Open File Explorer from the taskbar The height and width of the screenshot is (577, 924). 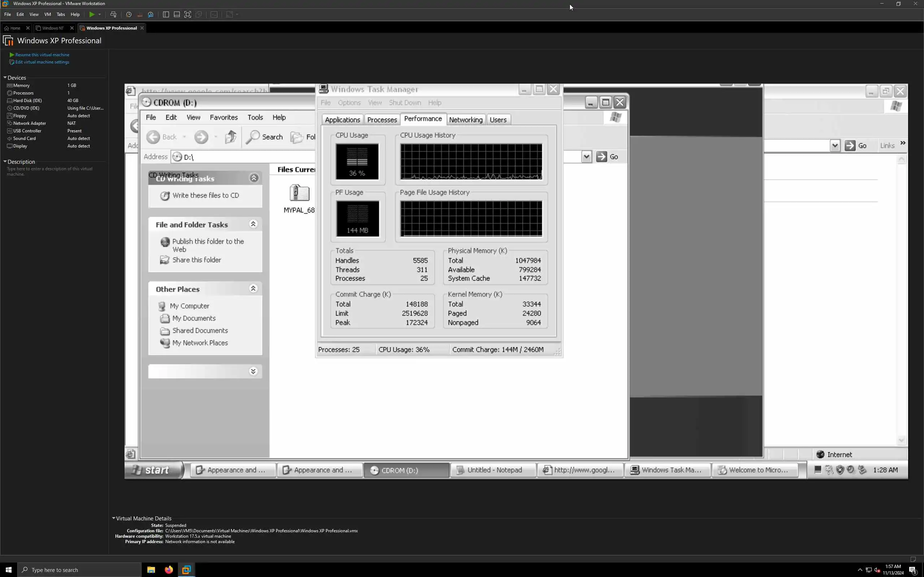(x=151, y=570)
